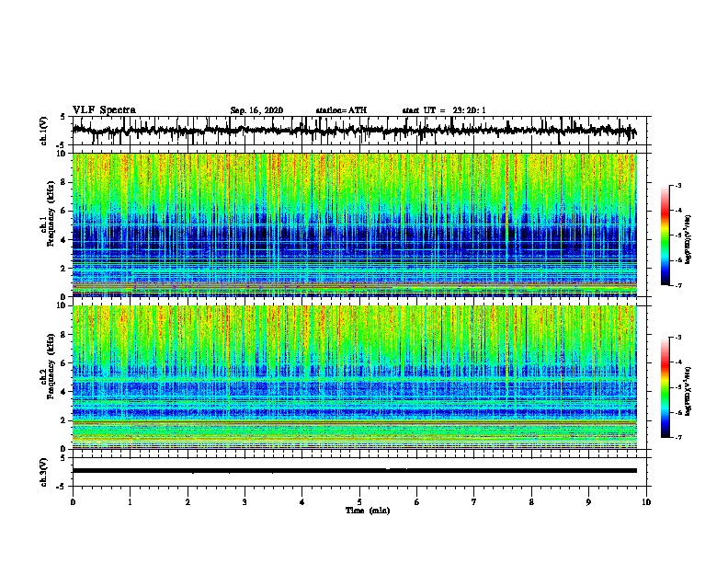728x563 pixels.
Task: Click the "-5" tick on ch.3(V) axis
Action: click(62, 487)
